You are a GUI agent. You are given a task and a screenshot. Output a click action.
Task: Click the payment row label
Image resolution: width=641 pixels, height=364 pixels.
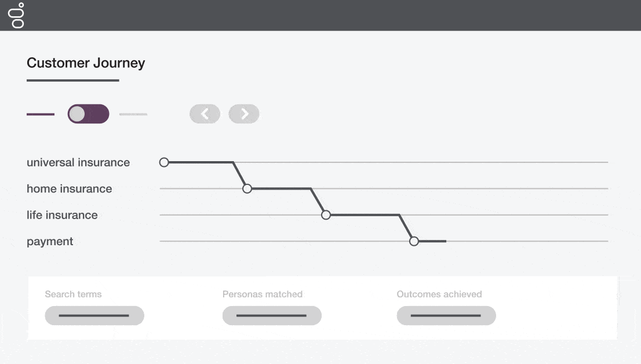pyautogui.click(x=50, y=241)
